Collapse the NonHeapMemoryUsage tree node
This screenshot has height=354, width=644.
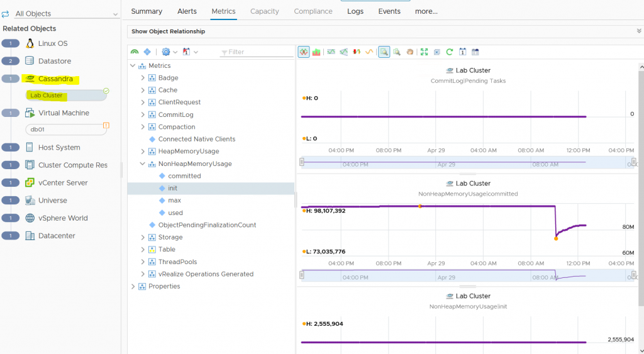tap(143, 164)
